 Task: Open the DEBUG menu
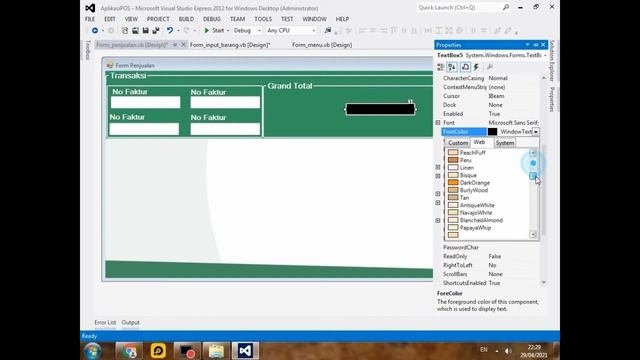(x=211, y=19)
